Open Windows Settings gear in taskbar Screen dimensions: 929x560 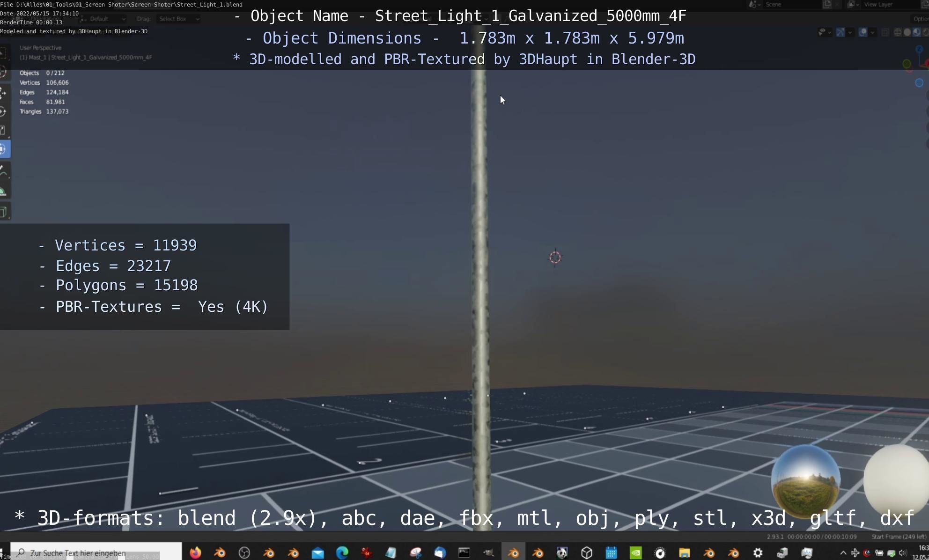pos(758,553)
